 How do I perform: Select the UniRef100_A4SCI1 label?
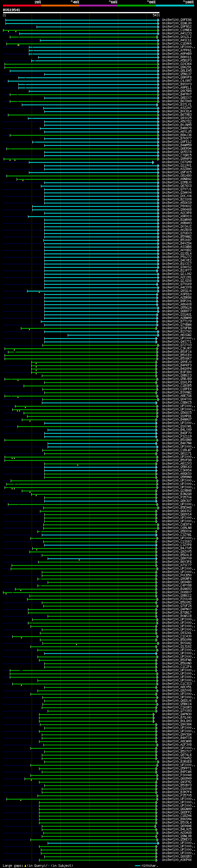pyautogui.click(x=176, y=40)
